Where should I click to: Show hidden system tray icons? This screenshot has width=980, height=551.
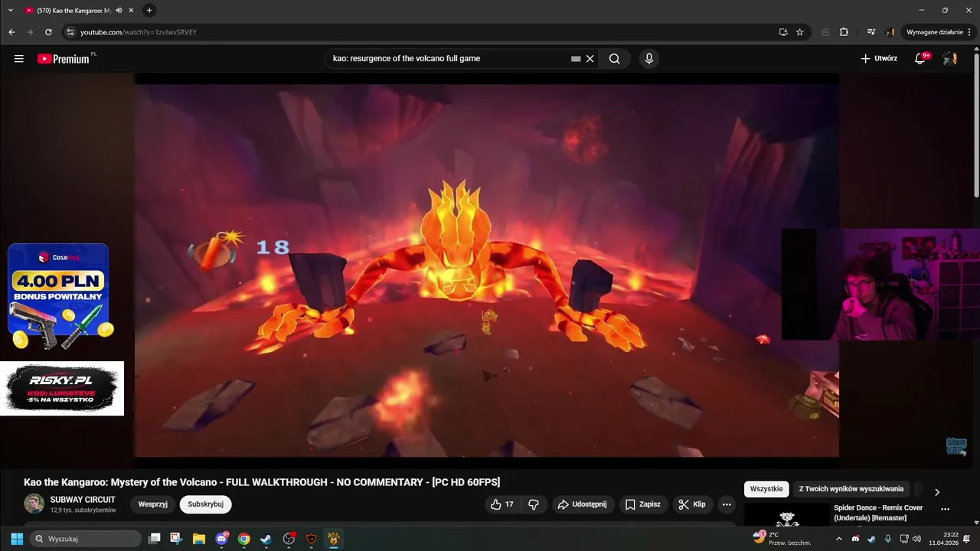point(838,539)
